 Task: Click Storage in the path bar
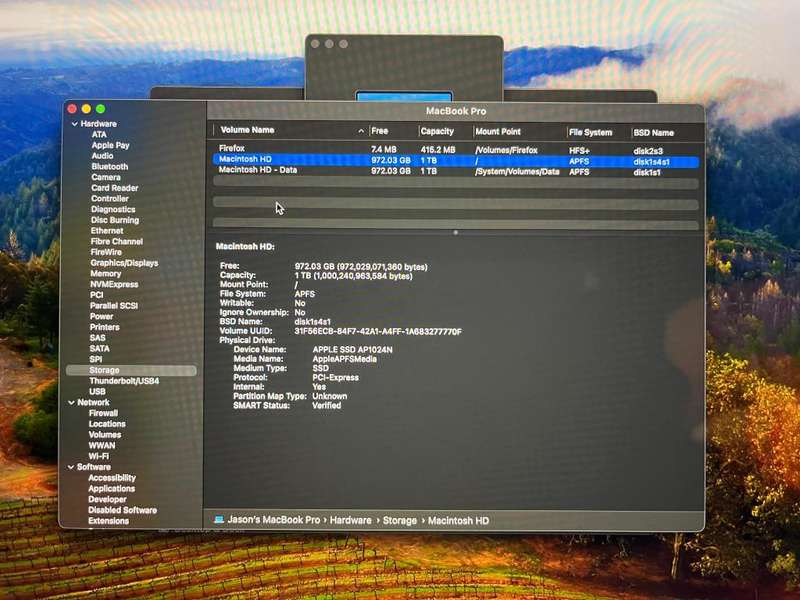(399, 520)
